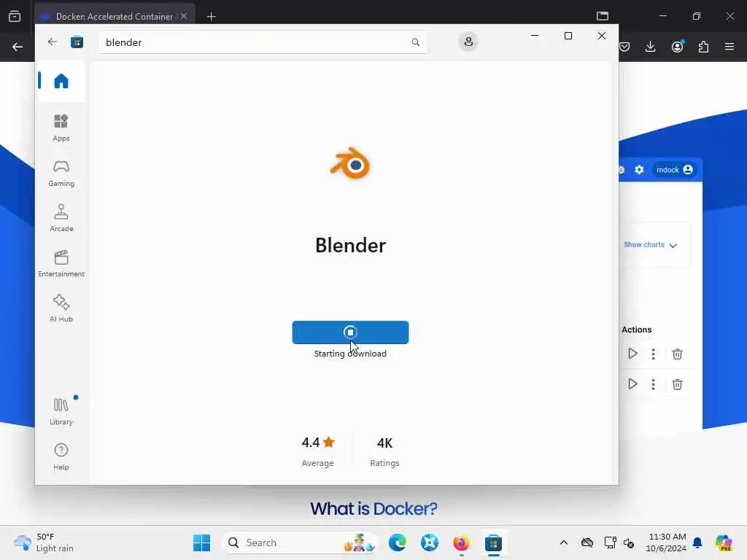Open notifications bell in system tray
This screenshot has height=560, width=747.
697,542
